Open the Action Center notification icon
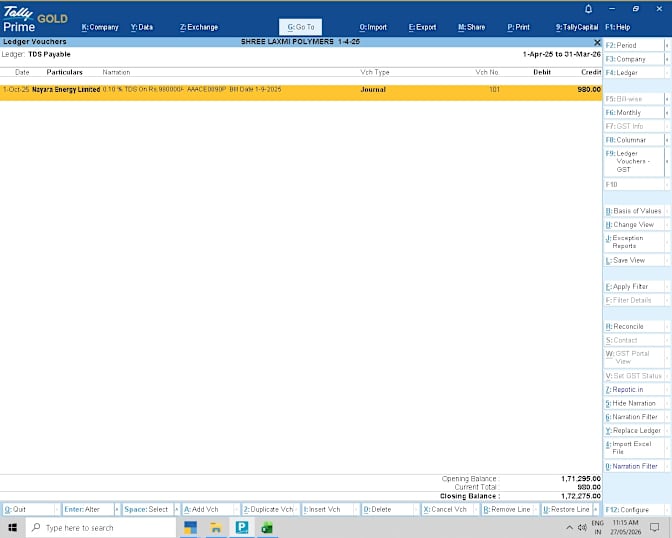 click(x=654, y=528)
